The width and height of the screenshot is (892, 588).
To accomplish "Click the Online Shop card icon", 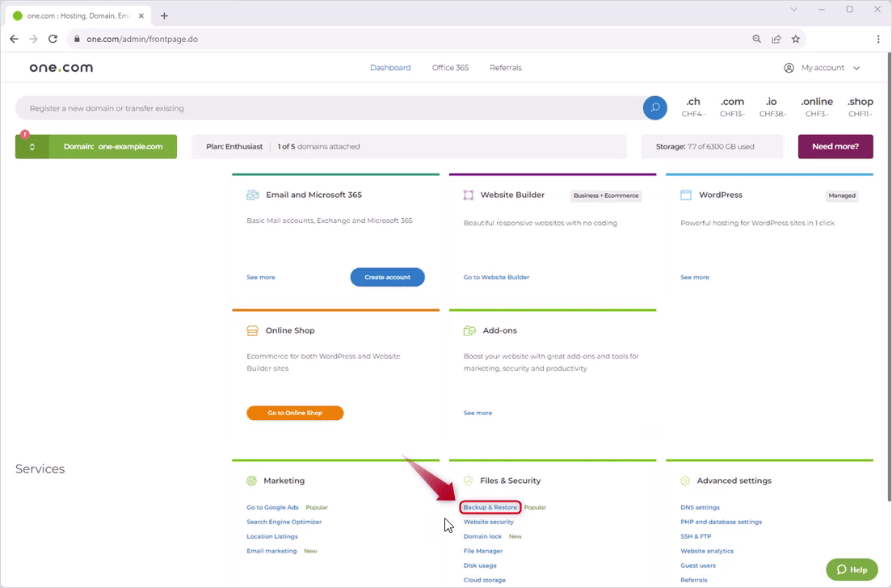I will [253, 330].
